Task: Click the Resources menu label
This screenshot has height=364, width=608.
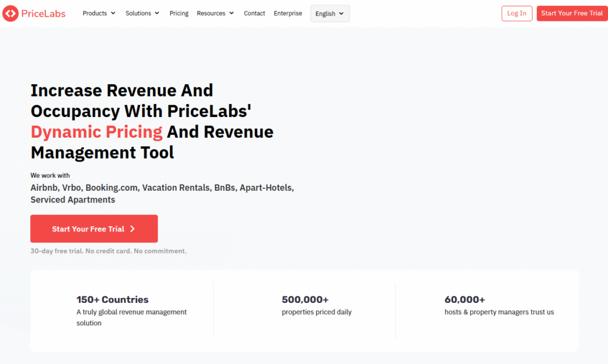Action: tap(211, 13)
